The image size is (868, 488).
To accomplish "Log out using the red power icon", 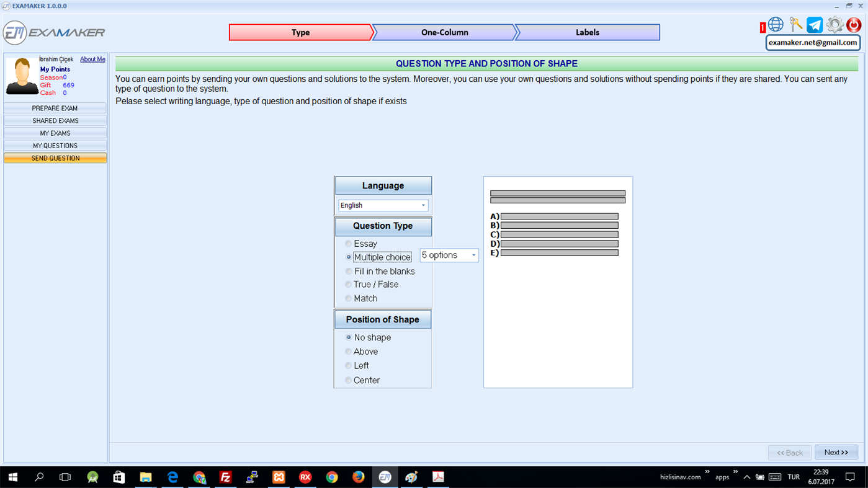I will tap(853, 24).
